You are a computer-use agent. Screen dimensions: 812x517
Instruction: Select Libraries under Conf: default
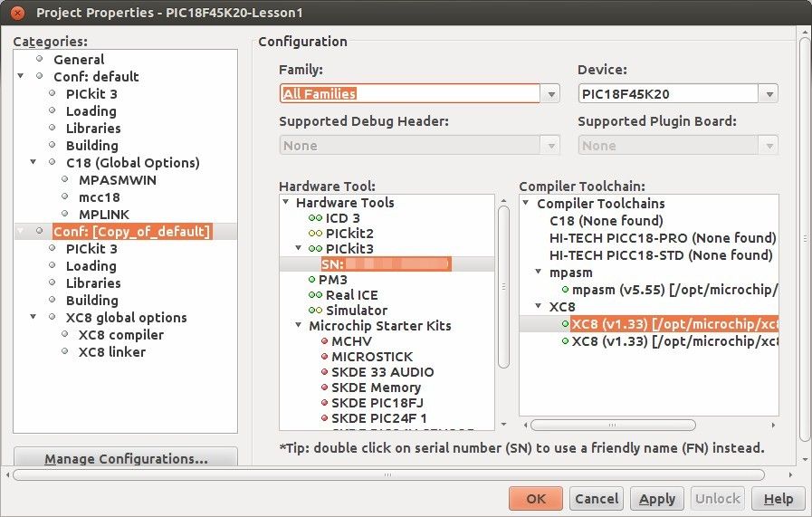point(93,129)
